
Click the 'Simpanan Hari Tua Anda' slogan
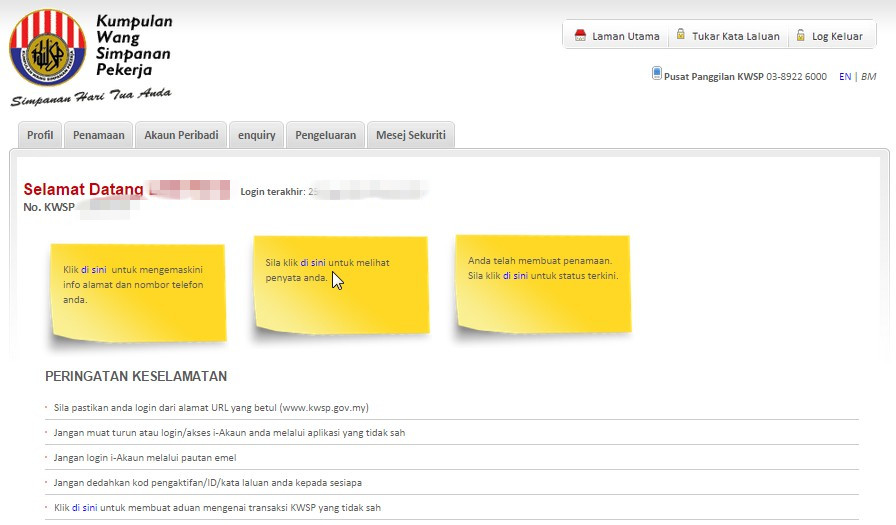point(91,97)
